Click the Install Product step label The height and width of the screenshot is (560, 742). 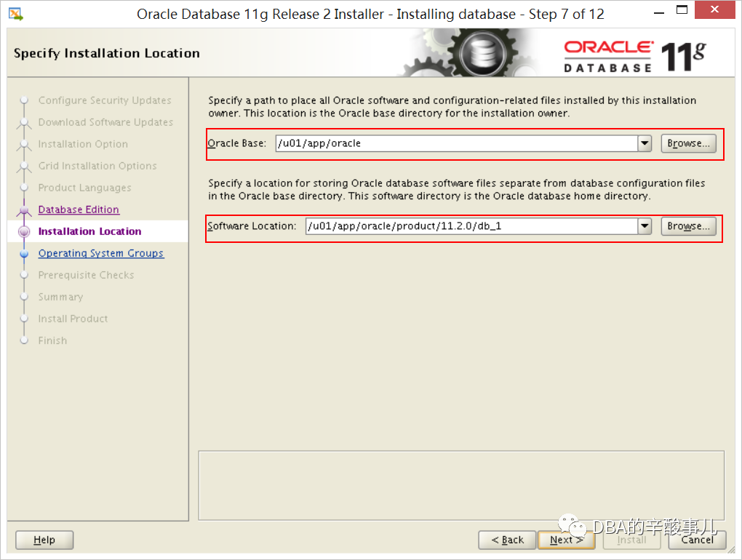click(x=73, y=319)
